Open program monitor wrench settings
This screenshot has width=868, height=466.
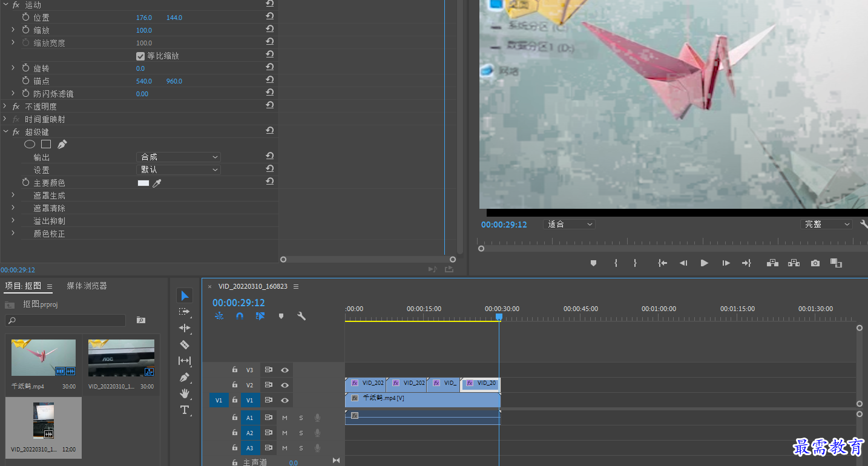tap(864, 224)
